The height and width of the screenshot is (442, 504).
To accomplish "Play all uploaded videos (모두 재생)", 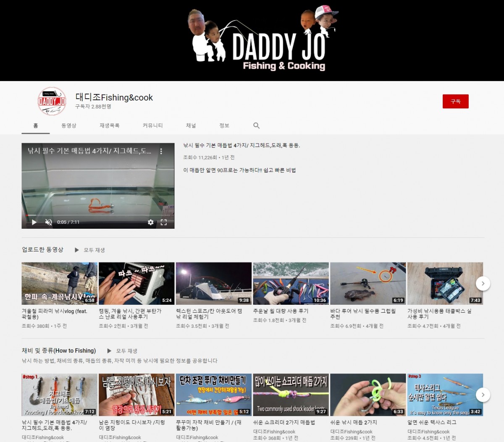I will pos(90,250).
